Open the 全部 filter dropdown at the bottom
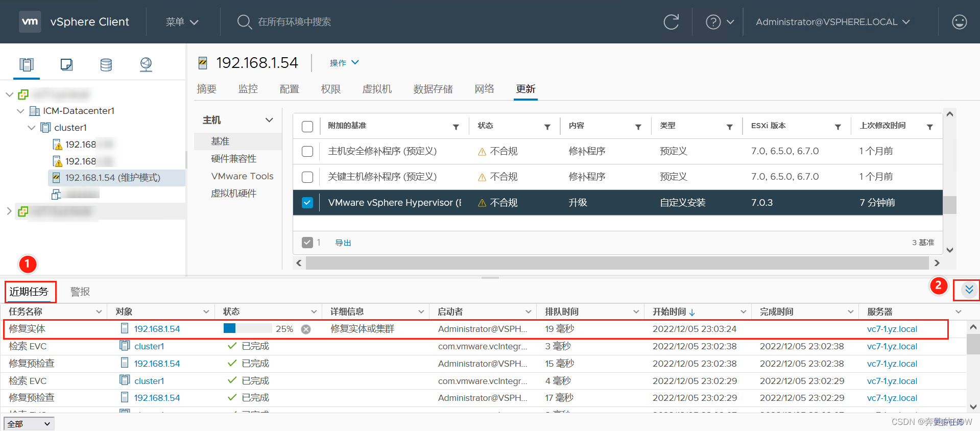Image resolution: width=980 pixels, height=431 pixels. [x=29, y=423]
